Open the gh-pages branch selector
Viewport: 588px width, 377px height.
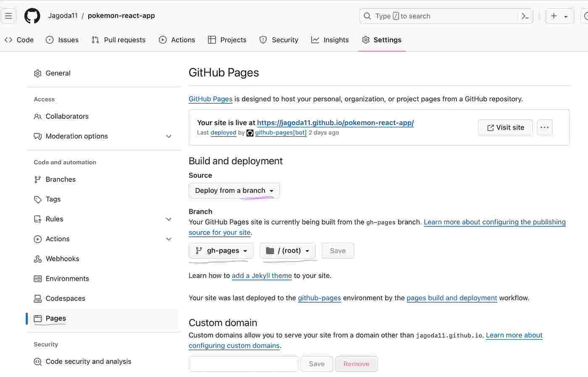tap(220, 250)
